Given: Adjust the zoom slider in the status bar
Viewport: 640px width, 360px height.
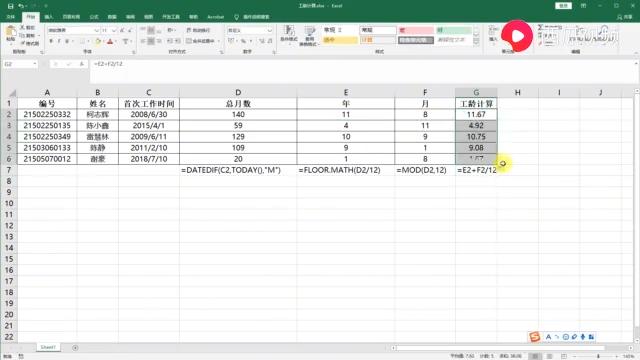Looking at the screenshot, I should (x=598, y=356).
